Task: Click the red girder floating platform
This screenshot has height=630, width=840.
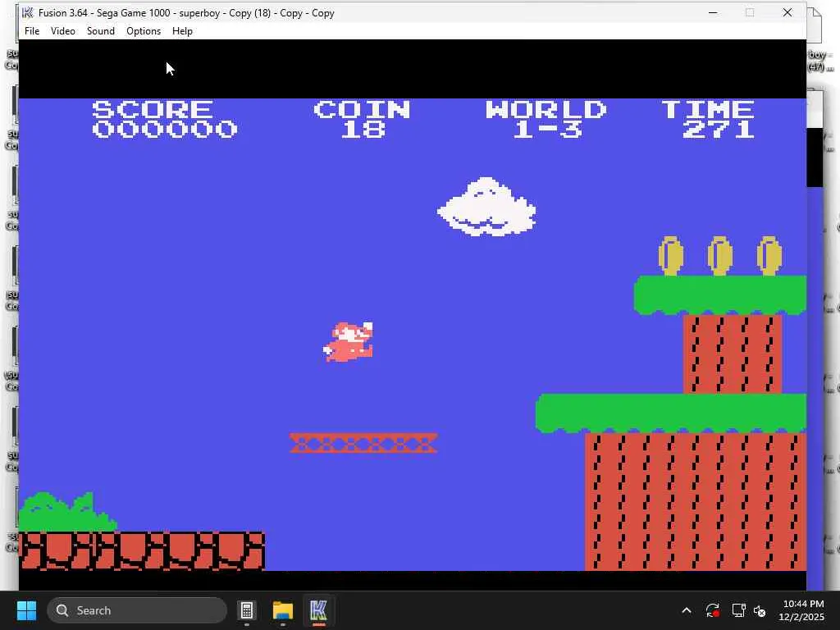Action: point(363,443)
